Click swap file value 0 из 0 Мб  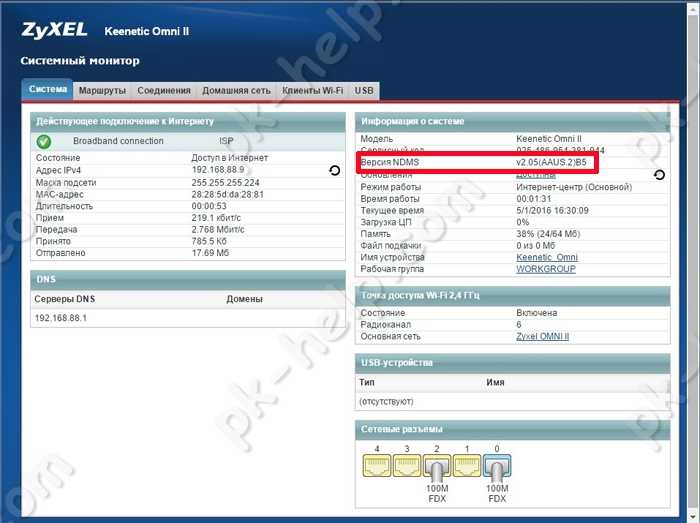[536, 245]
